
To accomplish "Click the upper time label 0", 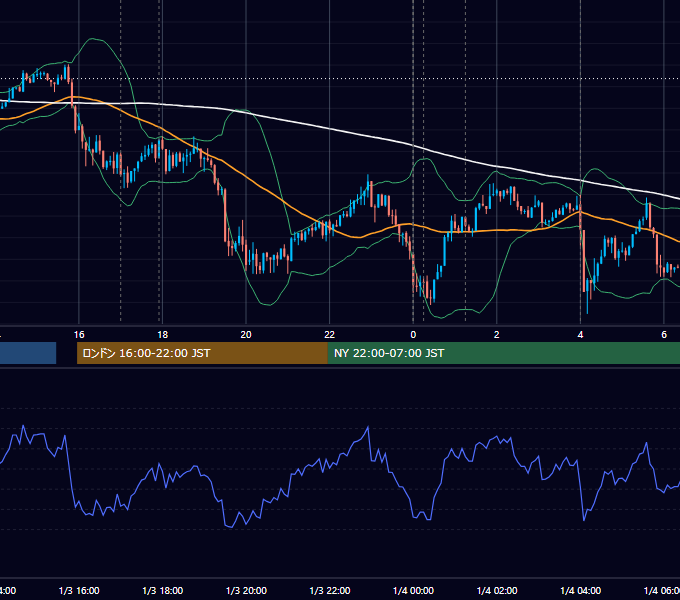I will coord(413,335).
